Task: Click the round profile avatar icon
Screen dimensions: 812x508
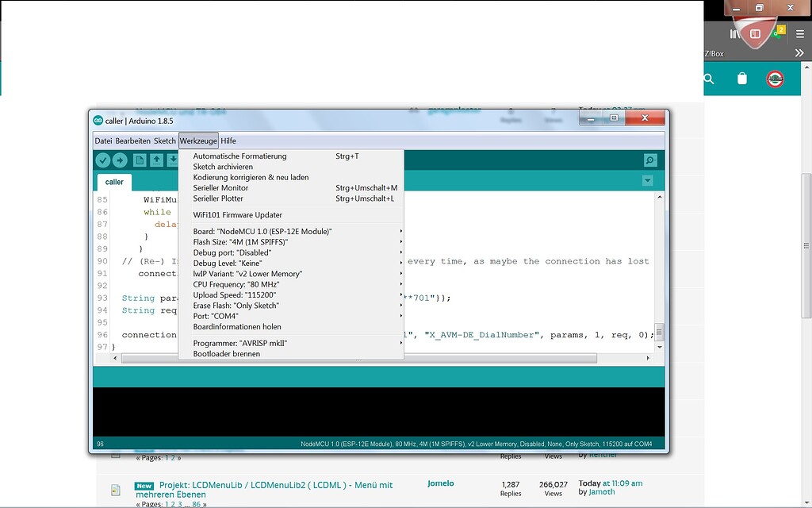Action: click(776, 79)
